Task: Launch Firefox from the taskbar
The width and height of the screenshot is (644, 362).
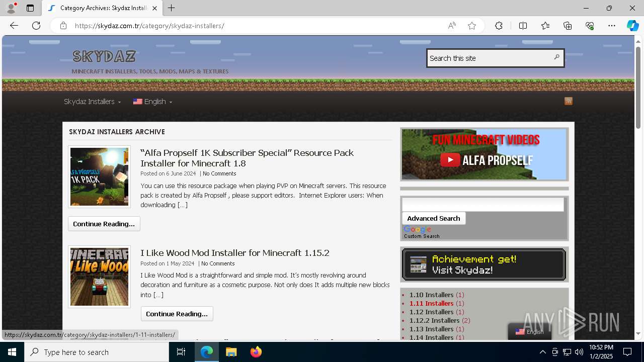Action: (256, 352)
